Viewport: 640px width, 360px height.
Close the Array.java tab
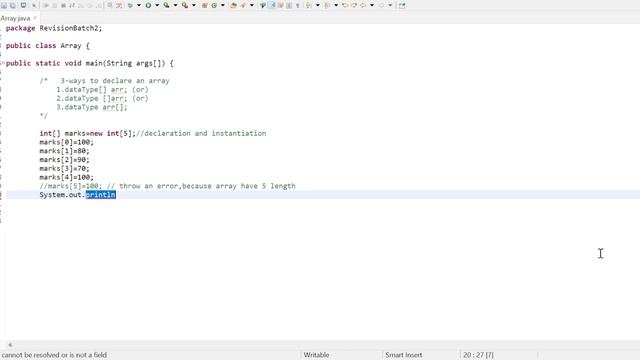tap(35, 18)
